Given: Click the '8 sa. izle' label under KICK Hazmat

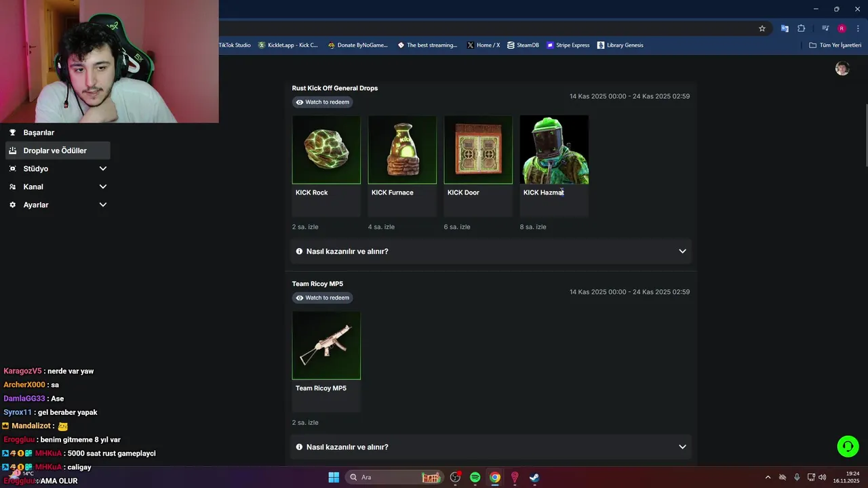Looking at the screenshot, I should click(533, 227).
